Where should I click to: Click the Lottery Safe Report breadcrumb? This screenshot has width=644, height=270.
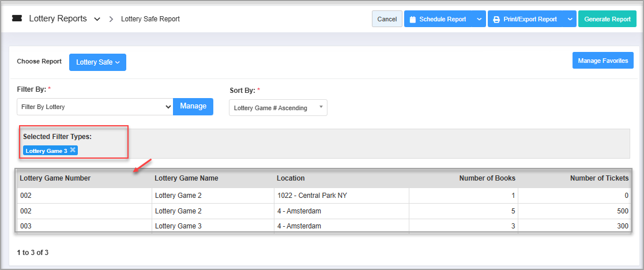pos(150,19)
